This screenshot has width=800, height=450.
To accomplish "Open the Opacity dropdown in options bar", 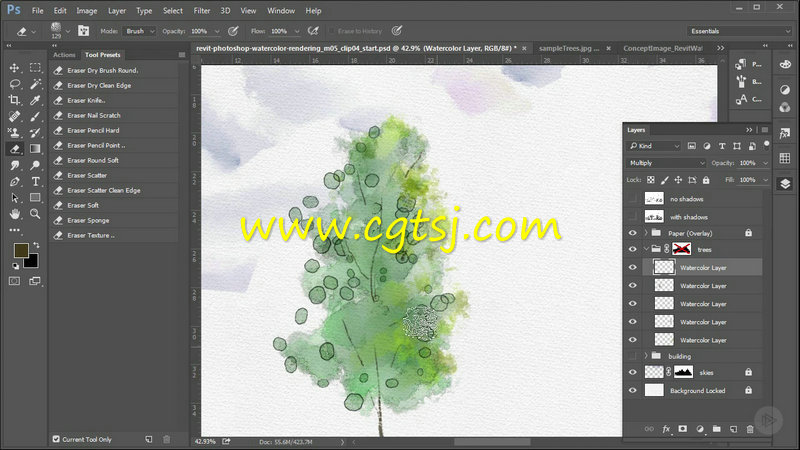I will [x=217, y=31].
